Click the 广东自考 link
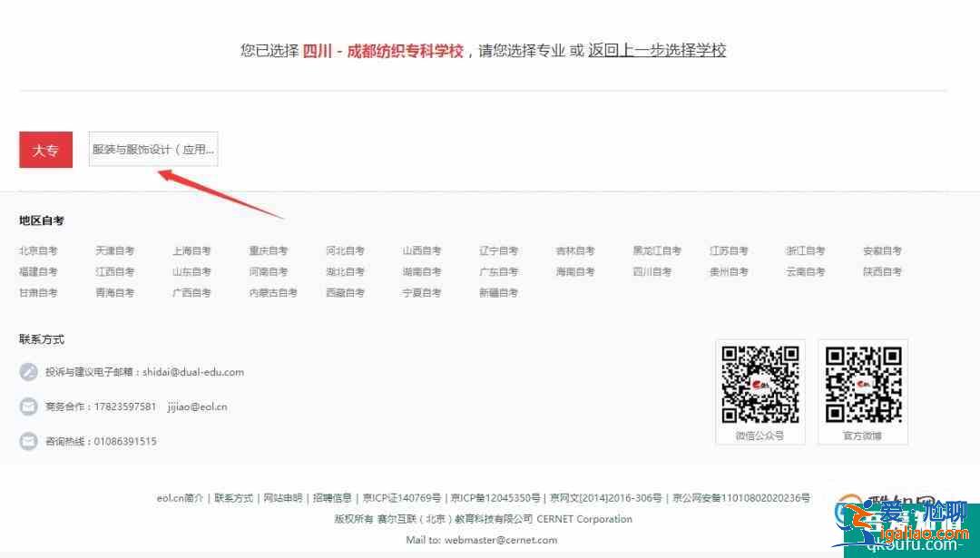Image resolution: width=980 pixels, height=558 pixels. click(498, 271)
